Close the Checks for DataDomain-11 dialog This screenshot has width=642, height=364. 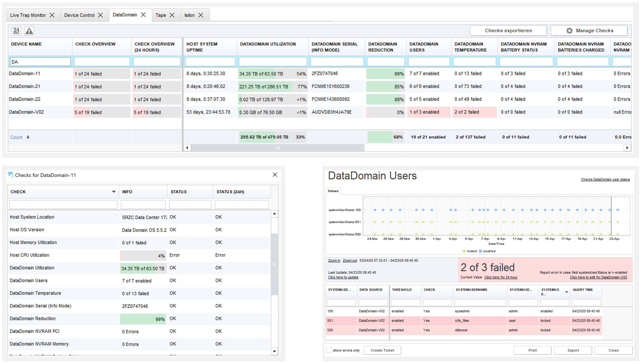[x=275, y=175]
